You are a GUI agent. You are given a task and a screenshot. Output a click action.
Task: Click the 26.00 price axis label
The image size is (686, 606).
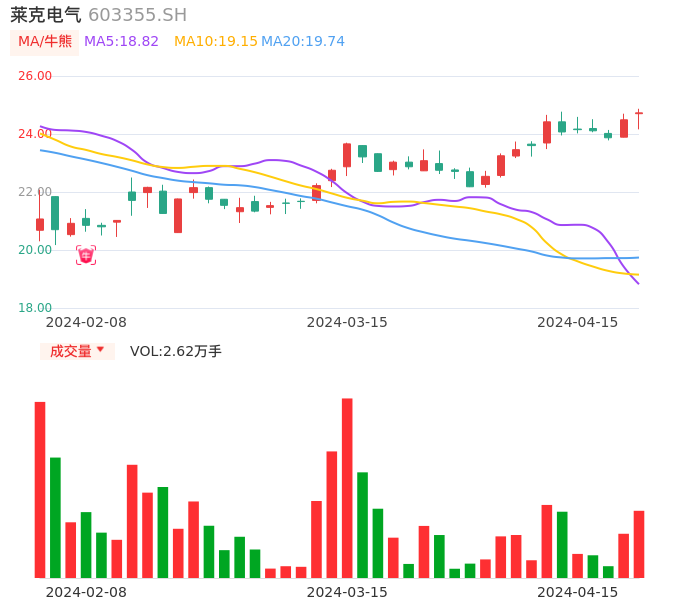(x=35, y=76)
